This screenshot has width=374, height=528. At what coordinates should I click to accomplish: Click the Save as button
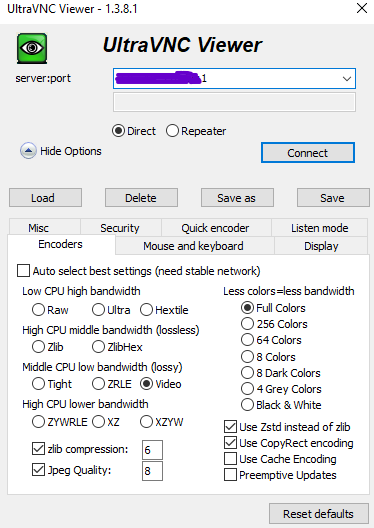(x=237, y=198)
